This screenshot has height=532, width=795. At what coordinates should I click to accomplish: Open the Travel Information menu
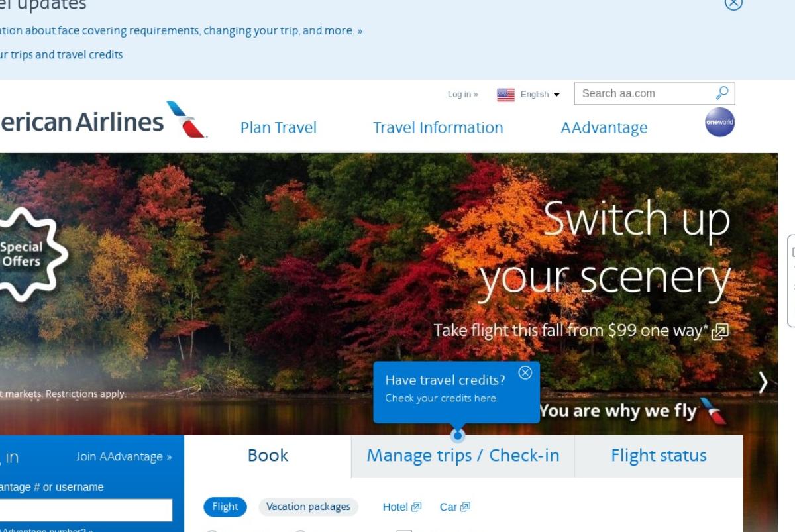pyautogui.click(x=438, y=127)
